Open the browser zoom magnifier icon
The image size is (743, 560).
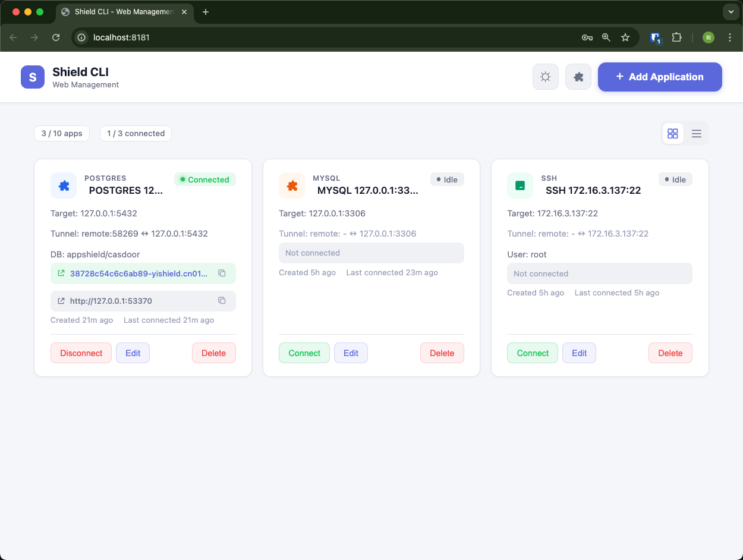tap(606, 37)
